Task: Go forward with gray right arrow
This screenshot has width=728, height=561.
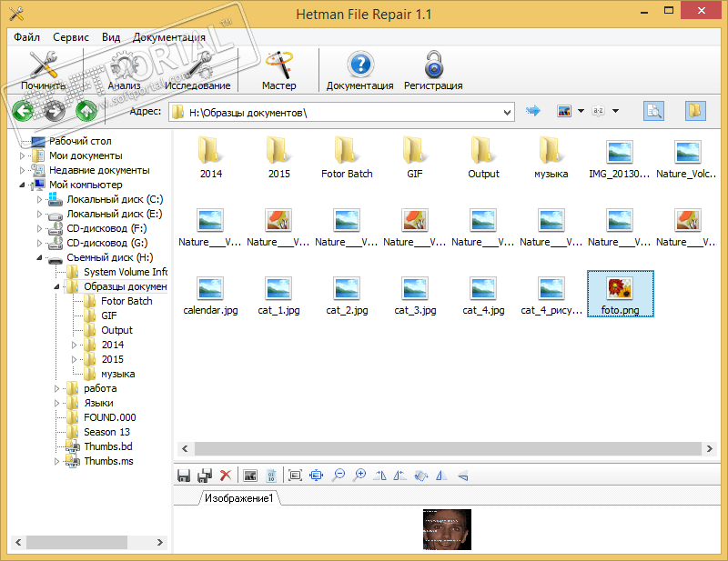Action: pos(55,111)
